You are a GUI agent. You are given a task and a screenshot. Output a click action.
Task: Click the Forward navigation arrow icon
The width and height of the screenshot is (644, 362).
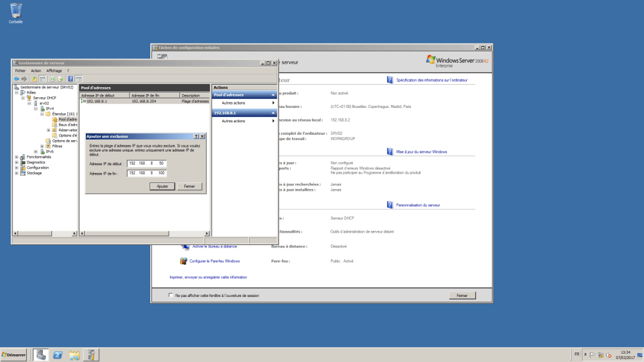[x=24, y=78]
